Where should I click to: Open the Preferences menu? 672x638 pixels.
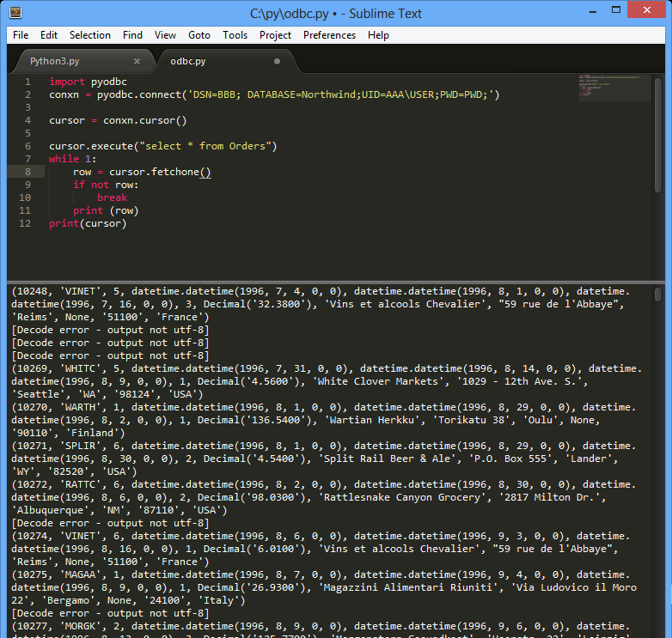(x=329, y=35)
